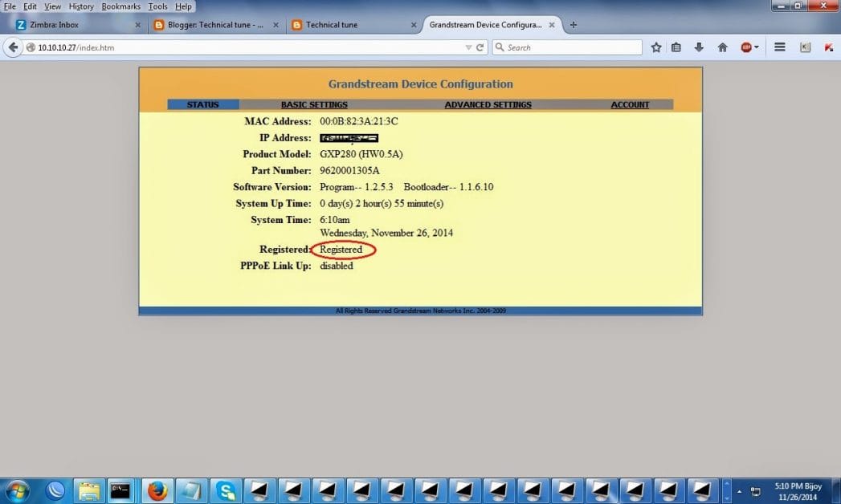This screenshot has height=504, width=841.
Task: Open the Tools menu
Action: tap(157, 6)
